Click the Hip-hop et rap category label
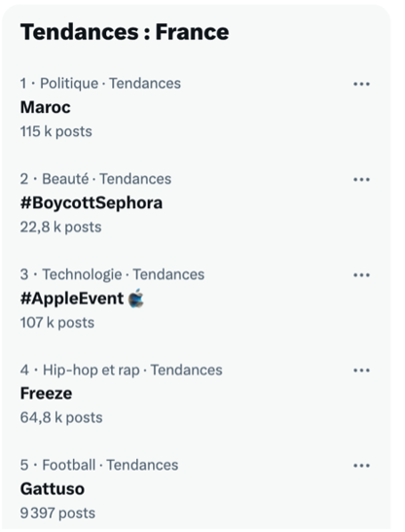405x532 pixels. pos(92,370)
